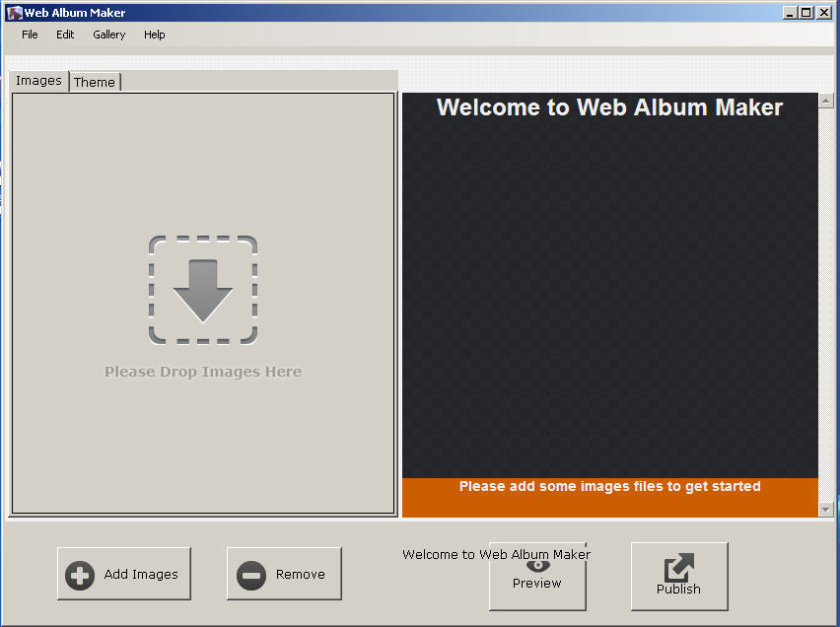Switch to the Theme tab
The width and height of the screenshot is (840, 627).
coord(94,82)
